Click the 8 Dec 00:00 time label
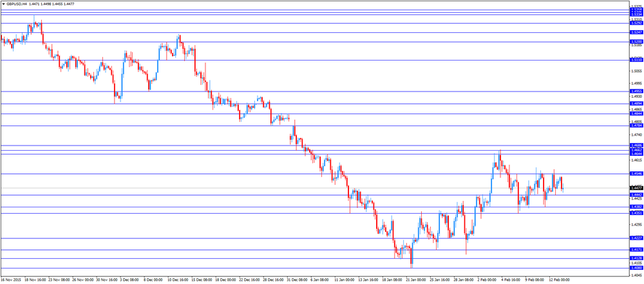The width and height of the screenshot is (644, 284). [x=154, y=281]
